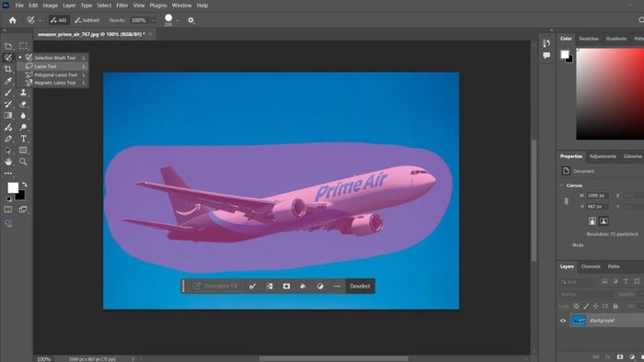Switch to the Channels tab
The image size is (644, 362).
[591, 266]
